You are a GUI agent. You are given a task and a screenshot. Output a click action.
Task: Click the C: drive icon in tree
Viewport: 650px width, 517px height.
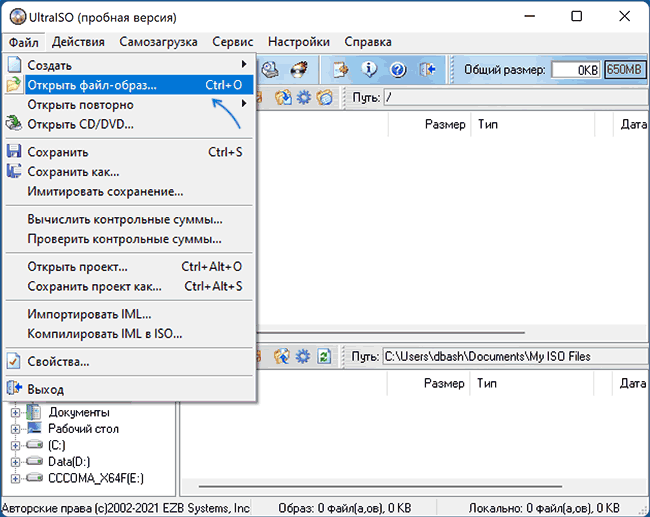tap(34, 445)
